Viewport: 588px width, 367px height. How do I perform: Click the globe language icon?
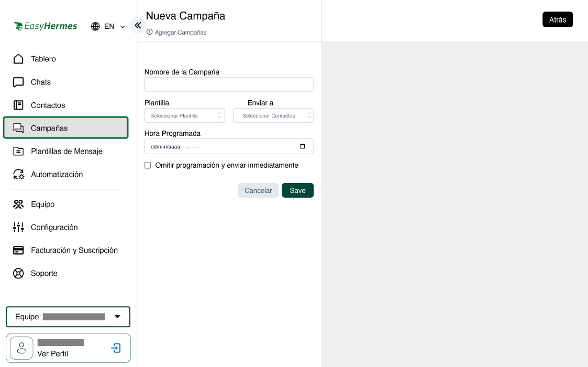(95, 26)
